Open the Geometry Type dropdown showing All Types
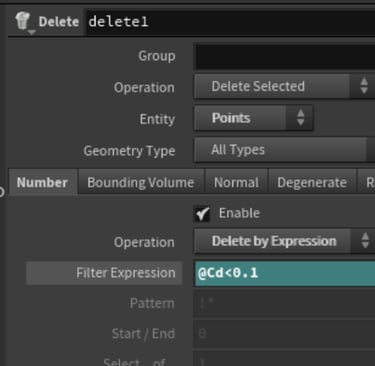 (x=284, y=150)
